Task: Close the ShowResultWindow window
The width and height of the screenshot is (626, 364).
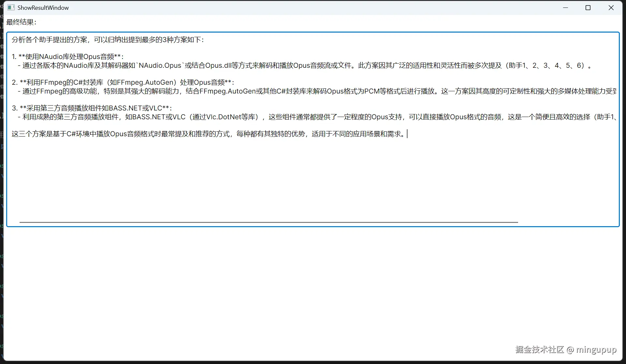Action: pos(611,7)
